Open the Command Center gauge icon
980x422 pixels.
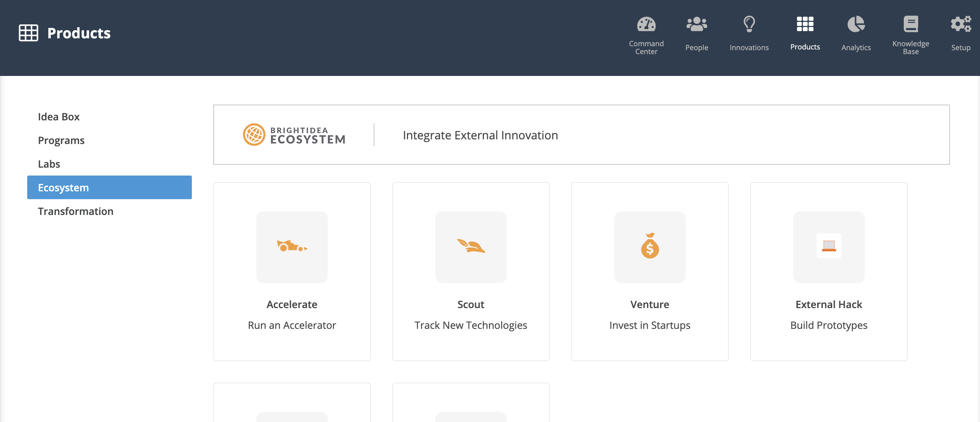[x=646, y=24]
